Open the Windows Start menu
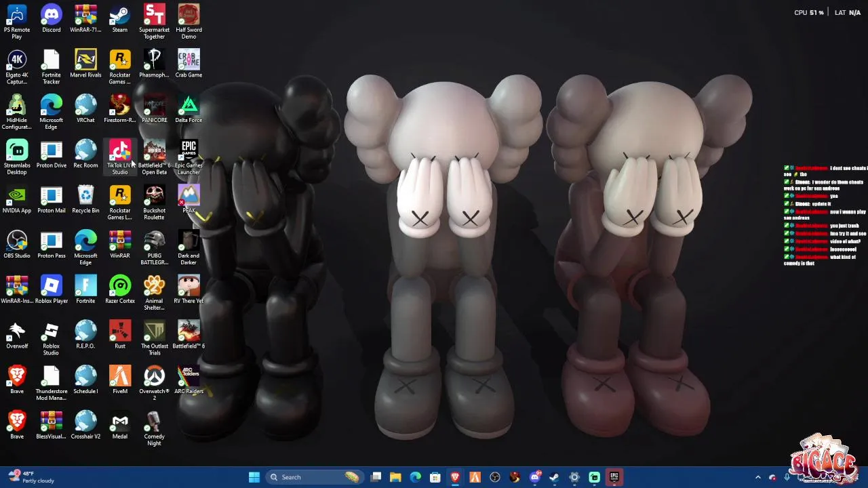The height and width of the screenshot is (488, 868). (x=254, y=477)
